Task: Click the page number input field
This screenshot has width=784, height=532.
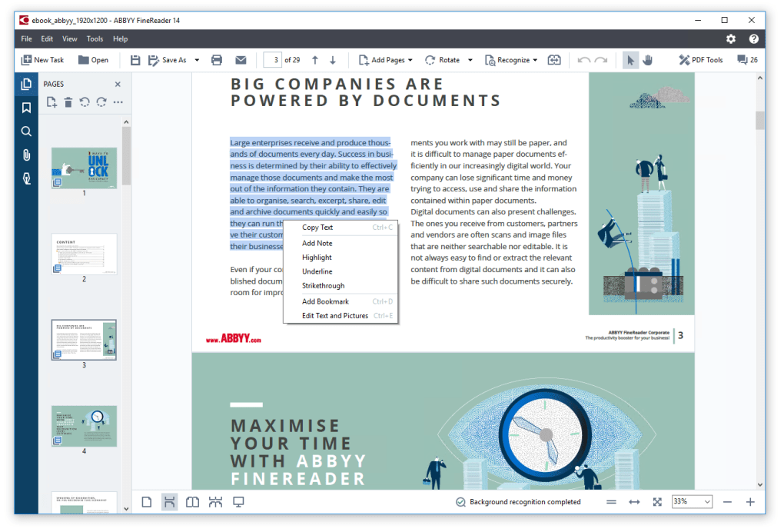Action: click(x=273, y=60)
